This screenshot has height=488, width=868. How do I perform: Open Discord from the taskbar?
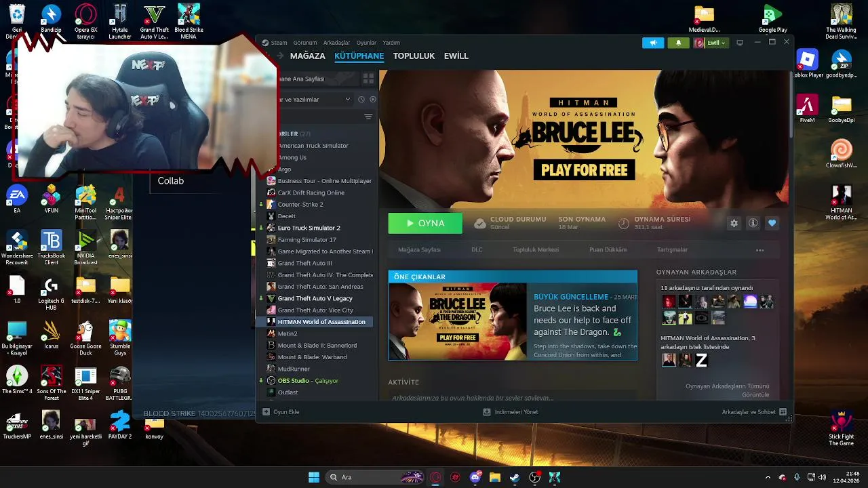476,477
